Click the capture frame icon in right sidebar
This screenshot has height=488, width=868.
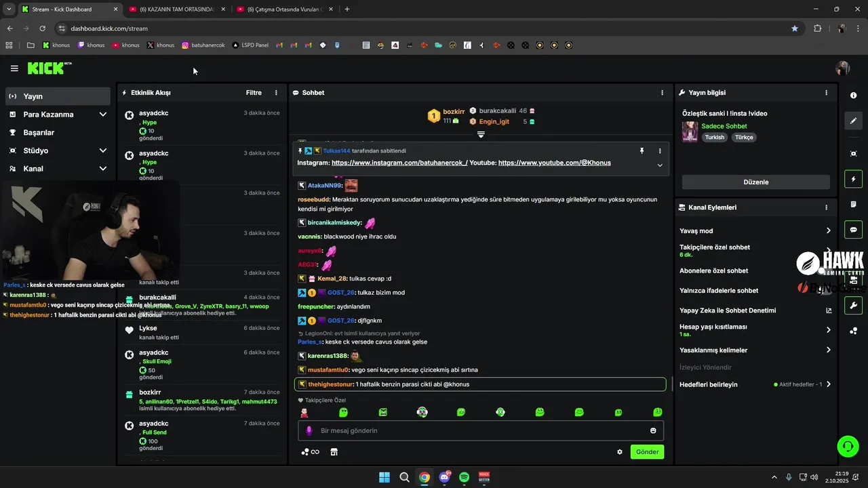click(854, 154)
